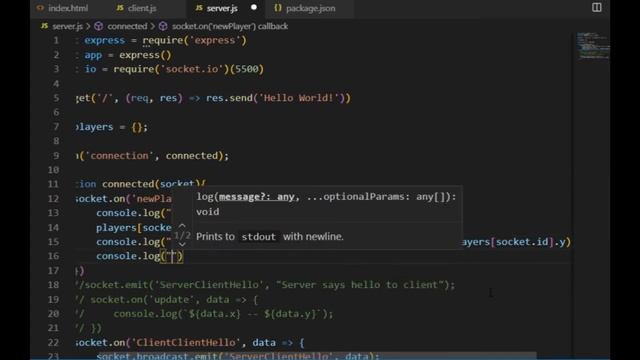This screenshot has width=640, height=360.
Task: Click socket.on('newPlayer') callback breadcrumb
Action: tap(230, 27)
